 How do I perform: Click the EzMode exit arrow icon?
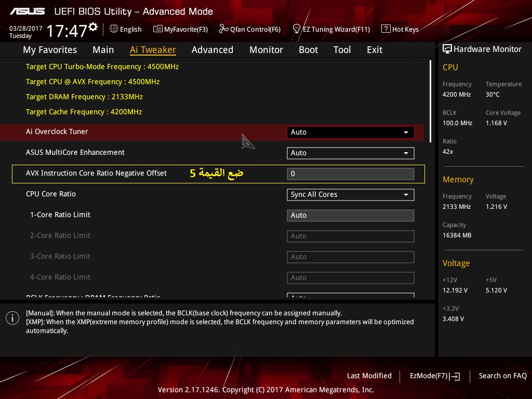click(x=455, y=376)
